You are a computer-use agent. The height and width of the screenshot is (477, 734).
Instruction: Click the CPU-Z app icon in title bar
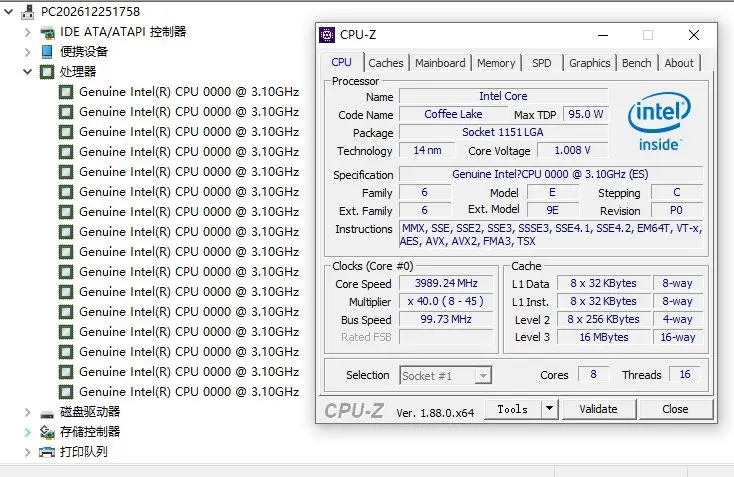[327, 35]
